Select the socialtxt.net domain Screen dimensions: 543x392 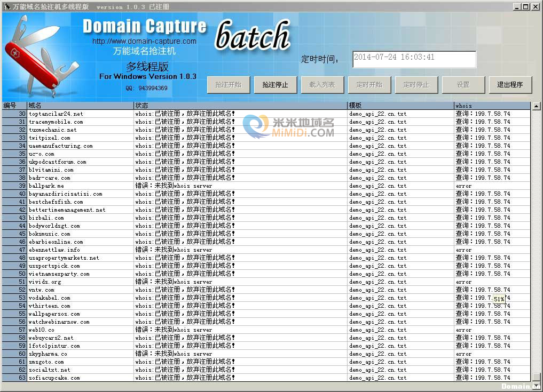[x=50, y=370]
